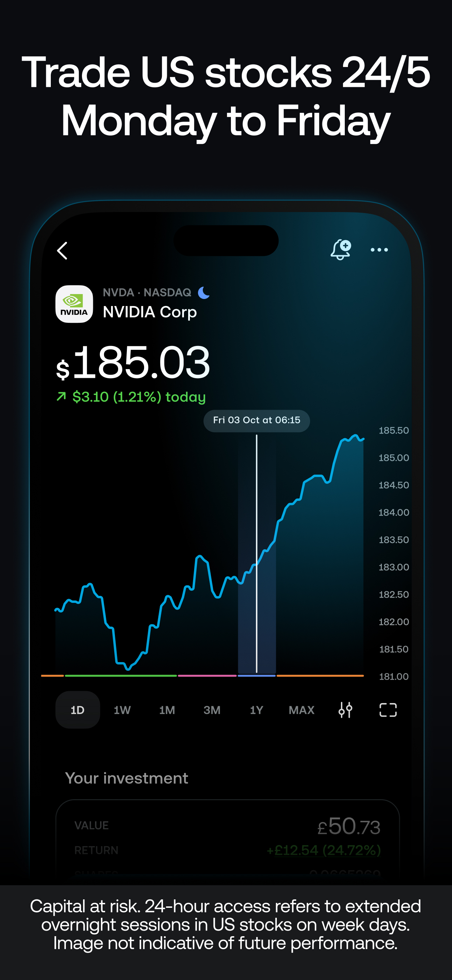Select the 1Y chart range
452x980 pixels.
tap(256, 710)
